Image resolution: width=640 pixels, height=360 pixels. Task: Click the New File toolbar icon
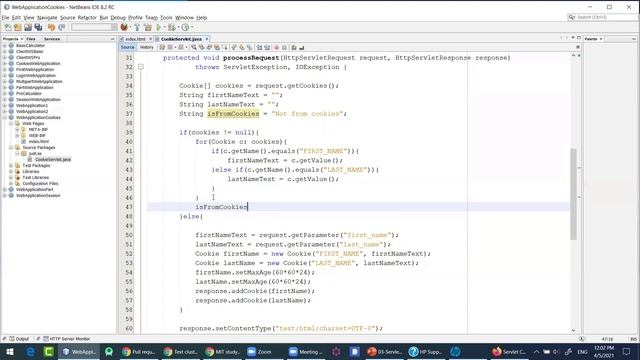pos(8,27)
